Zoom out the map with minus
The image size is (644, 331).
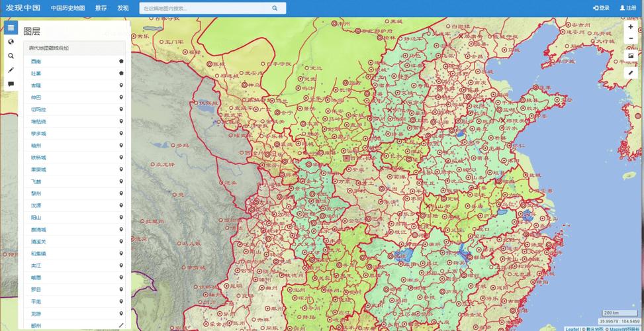point(631,40)
